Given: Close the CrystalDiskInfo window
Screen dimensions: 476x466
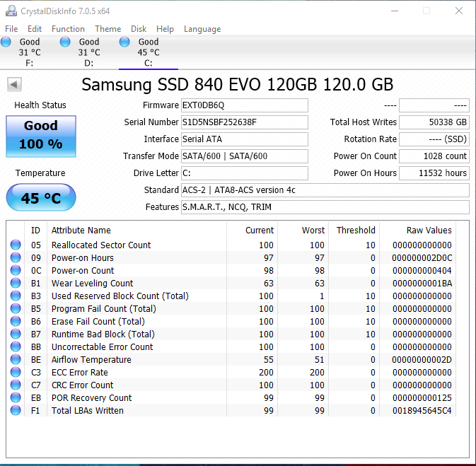Looking at the screenshot, I should coord(459,11).
